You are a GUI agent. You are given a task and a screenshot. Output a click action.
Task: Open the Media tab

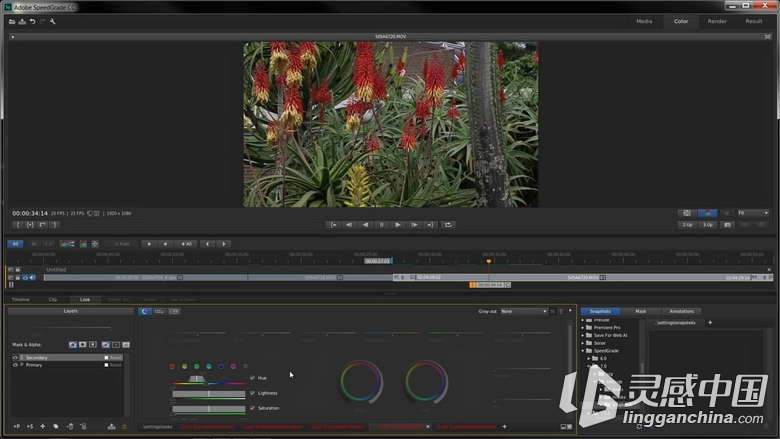644,21
